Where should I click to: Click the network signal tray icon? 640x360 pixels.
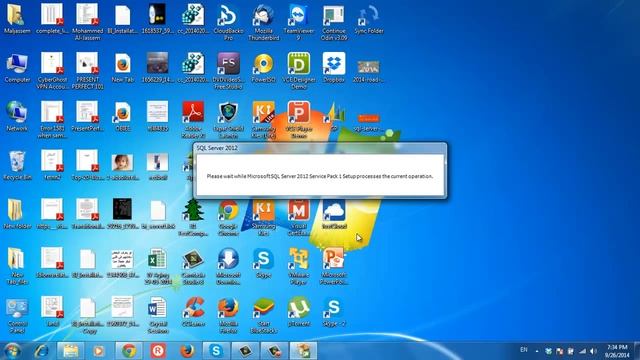[x=582, y=351]
